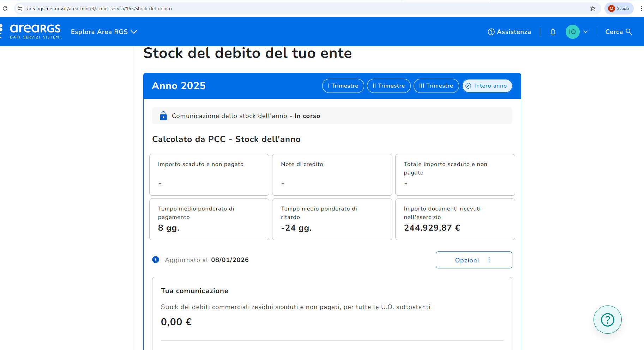Viewport: 644px width, 350px height.
Task: Select the Intero anno period
Action: (487, 86)
